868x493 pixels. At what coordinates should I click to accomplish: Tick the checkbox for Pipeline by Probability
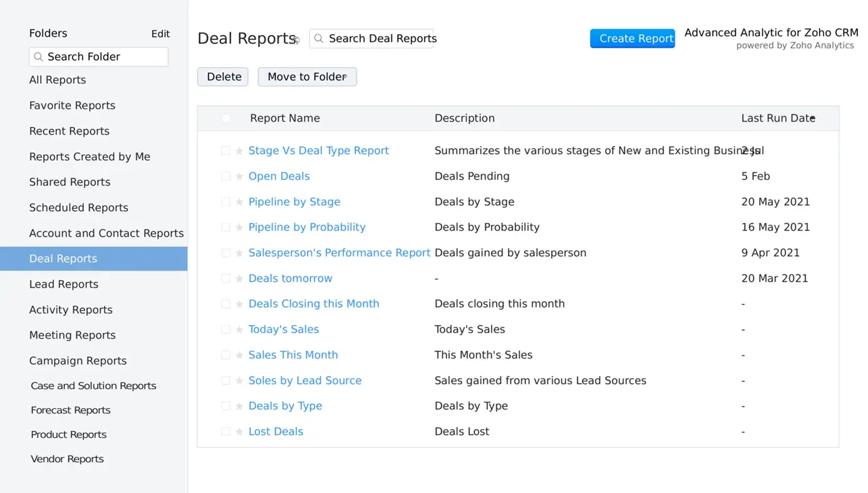[225, 227]
